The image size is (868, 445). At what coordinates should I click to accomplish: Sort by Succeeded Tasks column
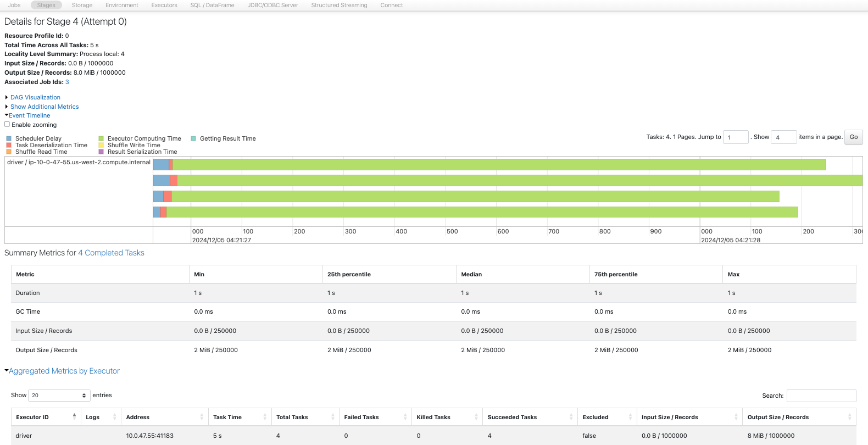[530, 417]
